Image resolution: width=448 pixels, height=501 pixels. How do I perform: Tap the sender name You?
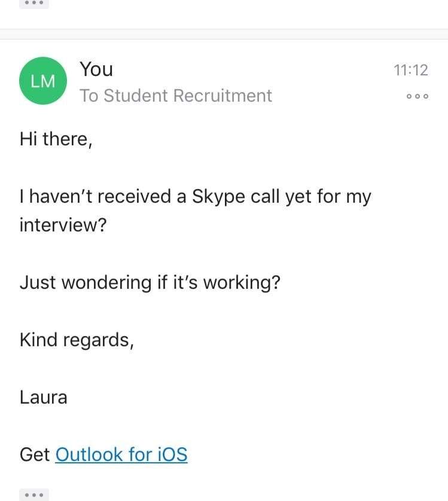[96, 69]
